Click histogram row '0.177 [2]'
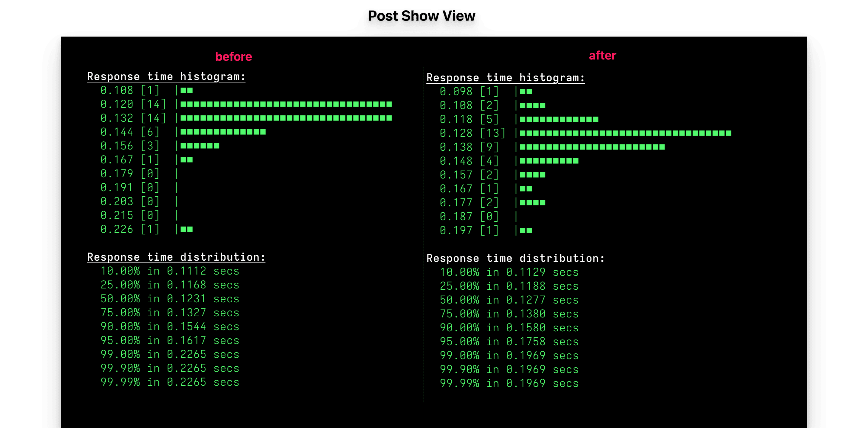868x428 pixels. (493, 203)
